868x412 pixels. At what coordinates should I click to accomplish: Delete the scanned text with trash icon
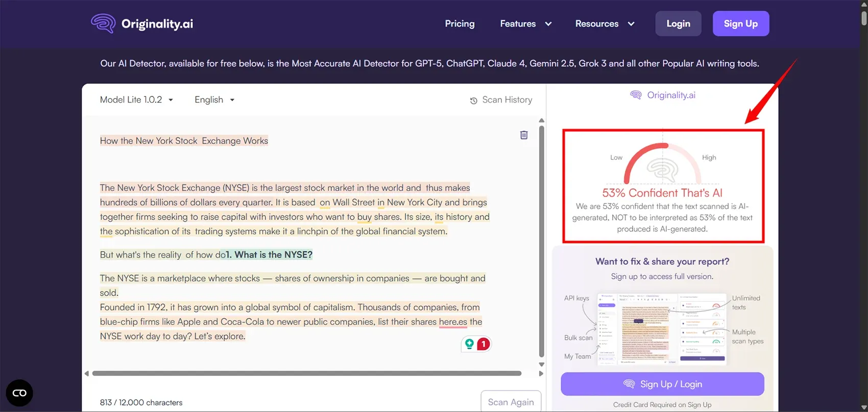[524, 135]
